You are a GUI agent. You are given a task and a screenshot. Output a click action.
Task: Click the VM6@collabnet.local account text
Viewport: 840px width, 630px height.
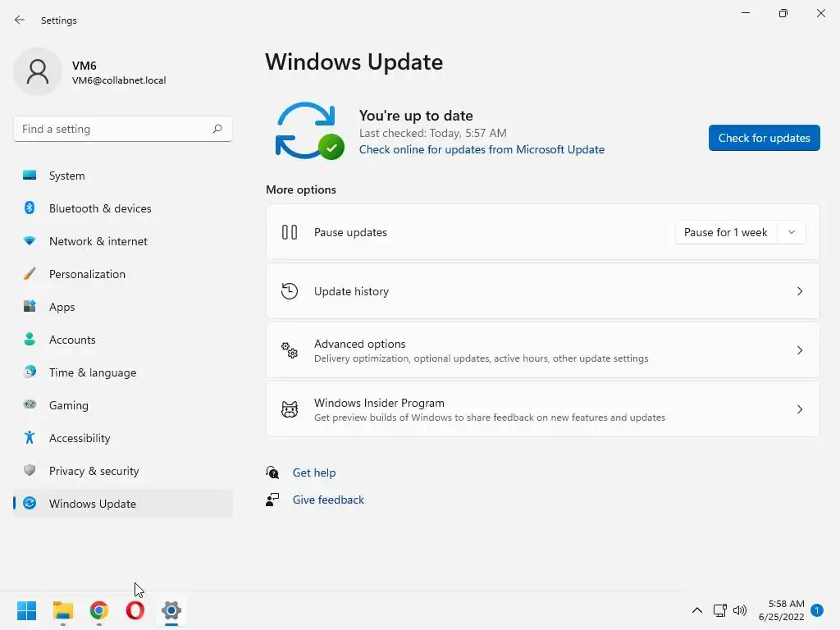[x=119, y=80]
